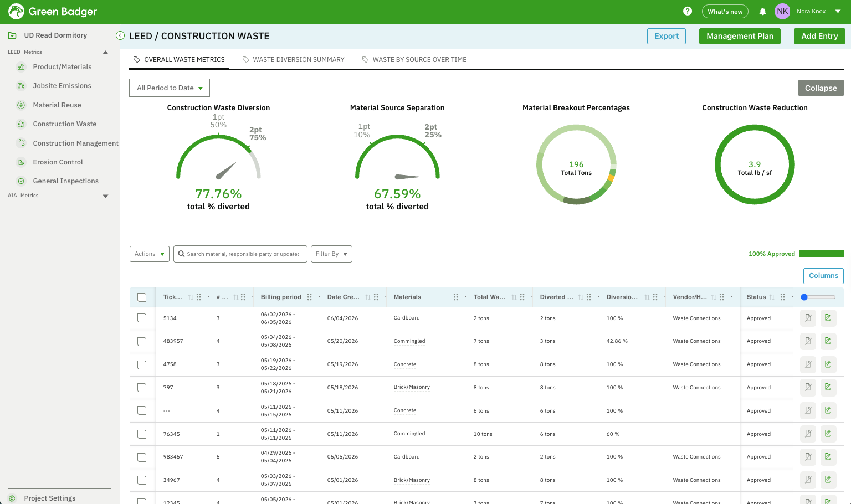This screenshot has width=851, height=504.
Task: Open the Filter By dropdown
Action: 331,254
